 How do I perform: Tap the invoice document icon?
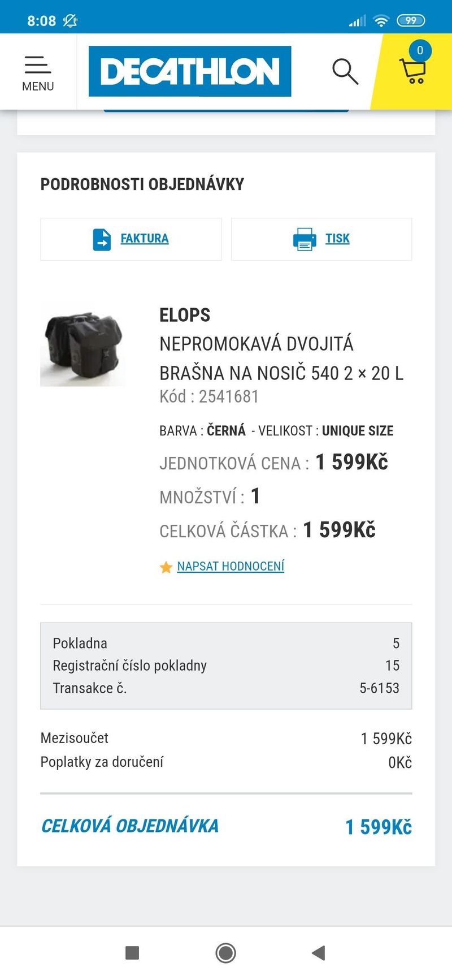tap(102, 239)
